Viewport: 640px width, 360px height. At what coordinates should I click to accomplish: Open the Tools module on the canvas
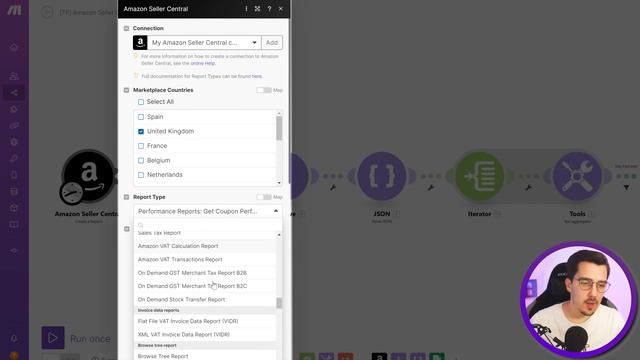coord(577,176)
